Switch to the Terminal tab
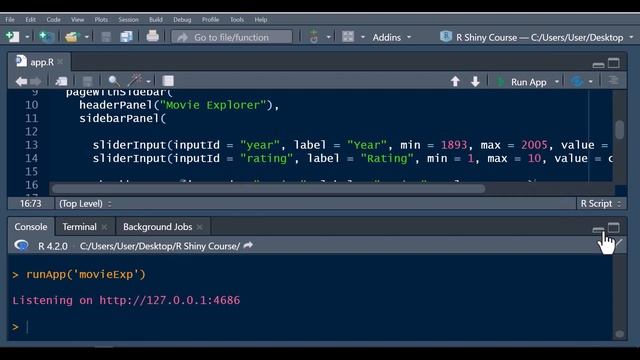The width and height of the screenshot is (640, 360). click(79, 227)
